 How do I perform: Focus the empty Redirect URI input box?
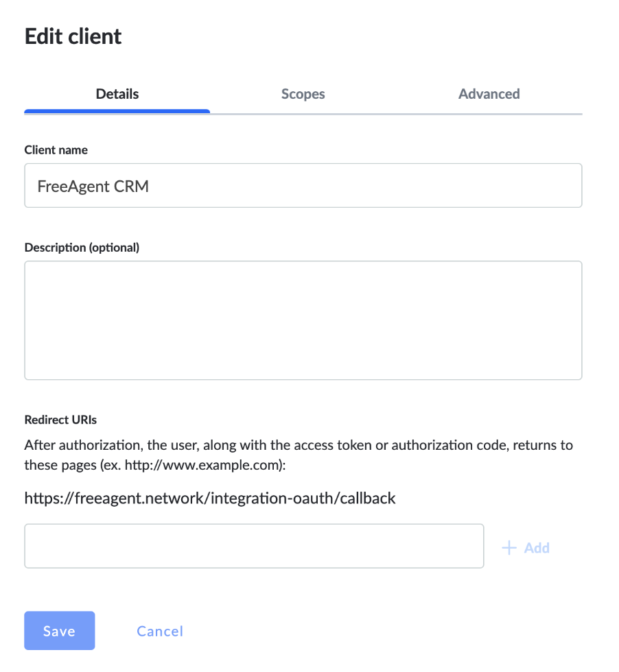pyautogui.click(x=254, y=546)
